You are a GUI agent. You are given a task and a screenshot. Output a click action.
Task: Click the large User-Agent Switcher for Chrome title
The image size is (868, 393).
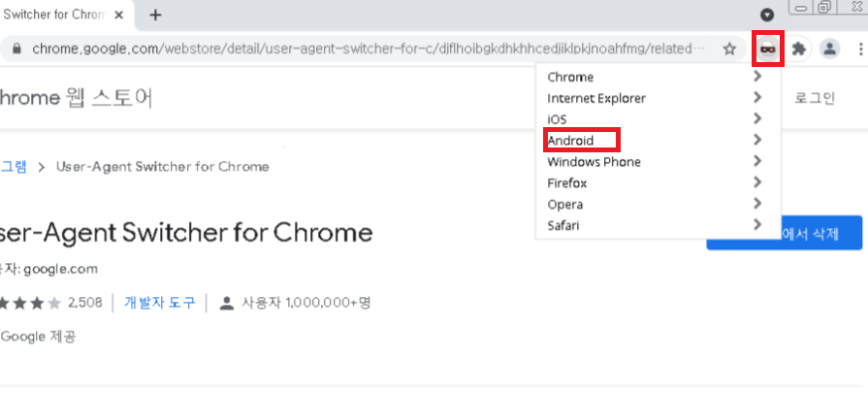pos(186,233)
